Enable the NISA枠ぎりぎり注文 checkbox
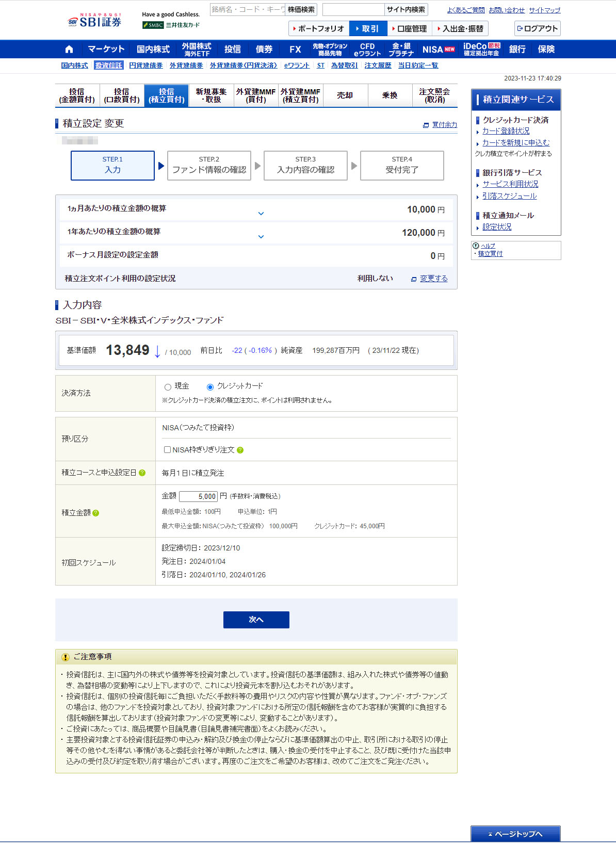The width and height of the screenshot is (616, 843). [x=167, y=450]
